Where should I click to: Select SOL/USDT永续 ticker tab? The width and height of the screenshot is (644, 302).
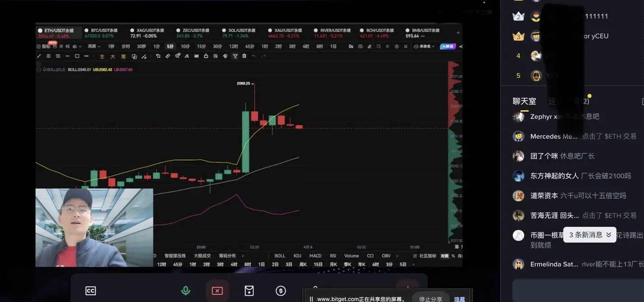[239, 33]
